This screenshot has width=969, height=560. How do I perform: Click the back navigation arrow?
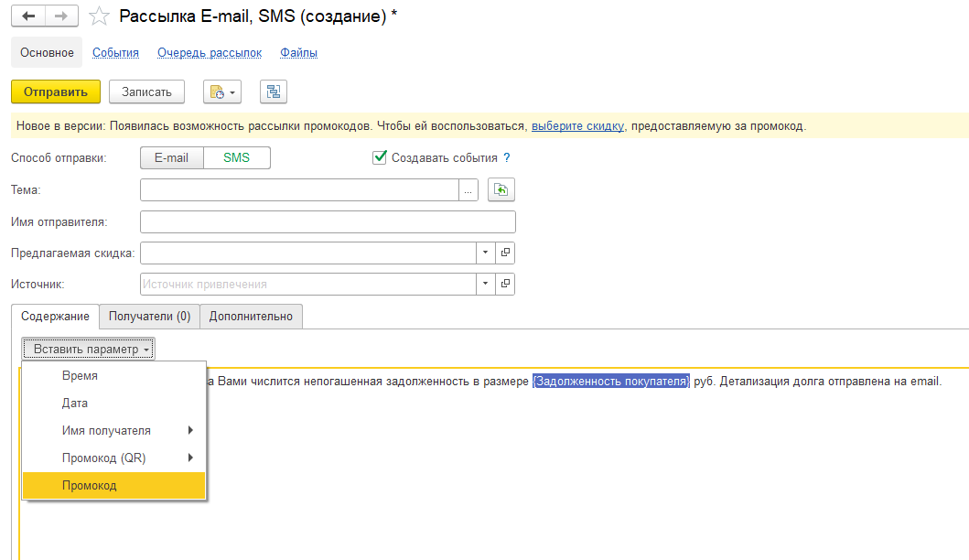click(x=27, y=16)
